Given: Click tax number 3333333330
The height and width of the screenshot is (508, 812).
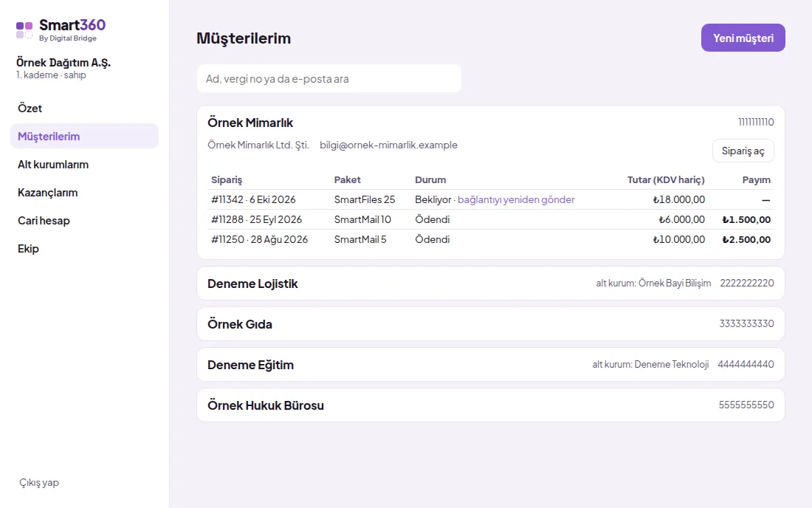Looking at the screenshot, I should [x=747, y=323].
